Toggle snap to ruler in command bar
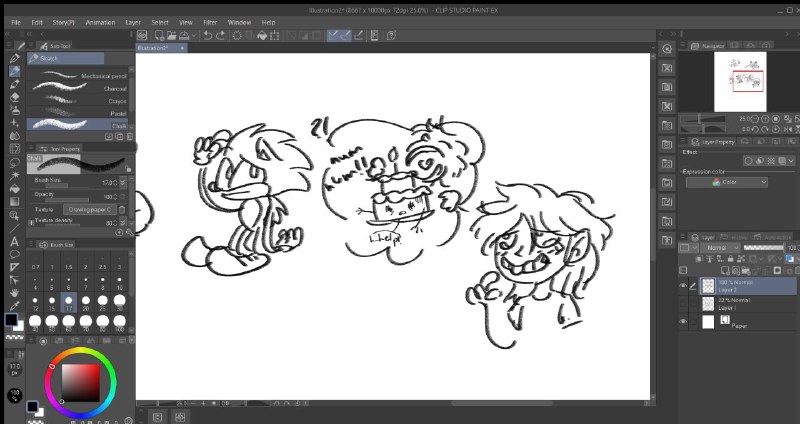This screenshot has height=424, width=800. click(x=333, y=35)
